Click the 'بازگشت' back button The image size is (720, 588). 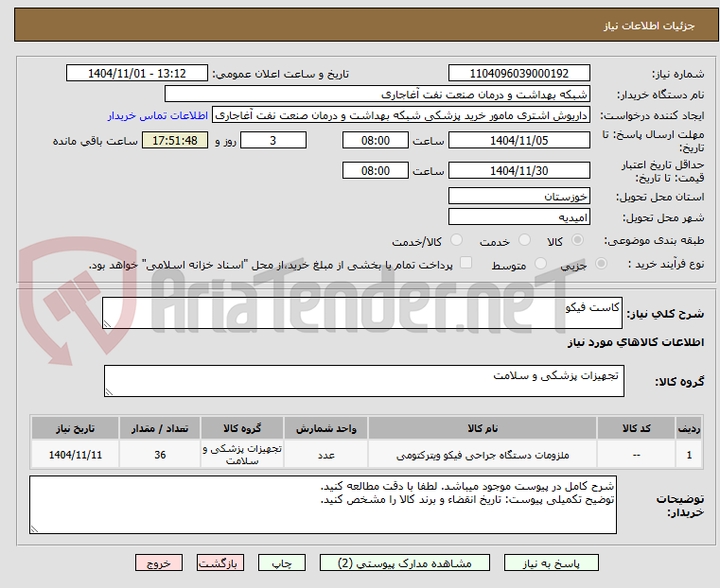coord(220,562)
